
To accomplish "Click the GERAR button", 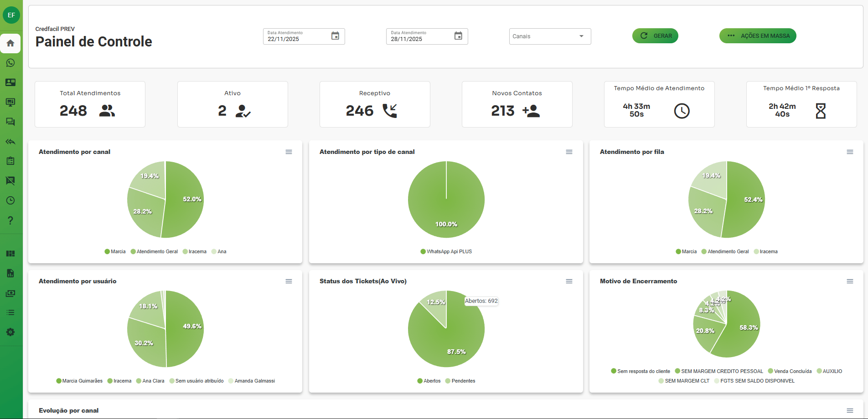I will tap(655, 36).
